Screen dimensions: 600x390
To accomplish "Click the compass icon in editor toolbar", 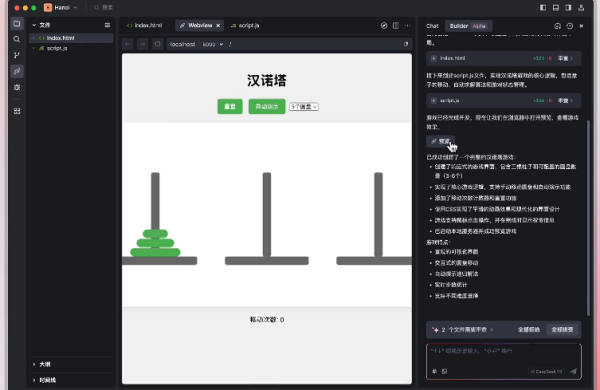I will tap(384, 26).
